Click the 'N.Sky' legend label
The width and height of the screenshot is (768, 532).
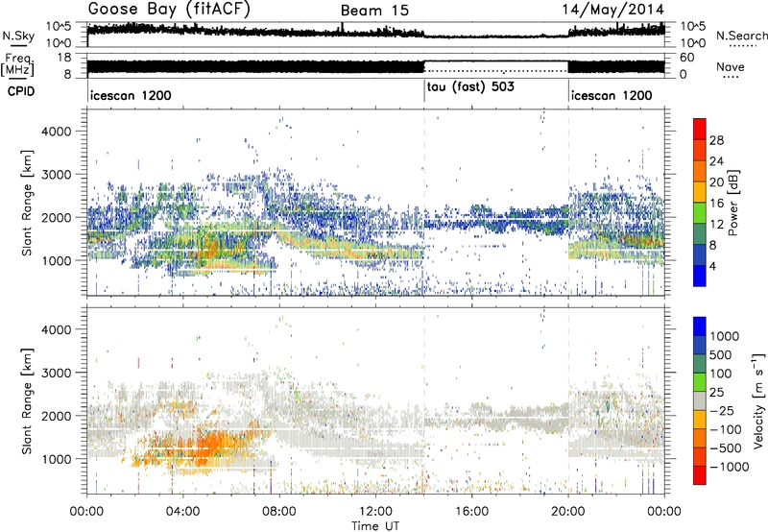[18, 36]
